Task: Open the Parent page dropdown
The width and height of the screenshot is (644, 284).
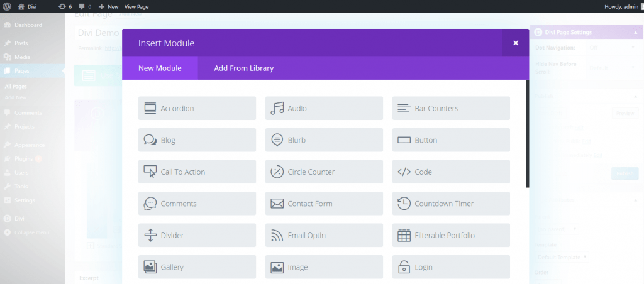Action: [557, 229]
